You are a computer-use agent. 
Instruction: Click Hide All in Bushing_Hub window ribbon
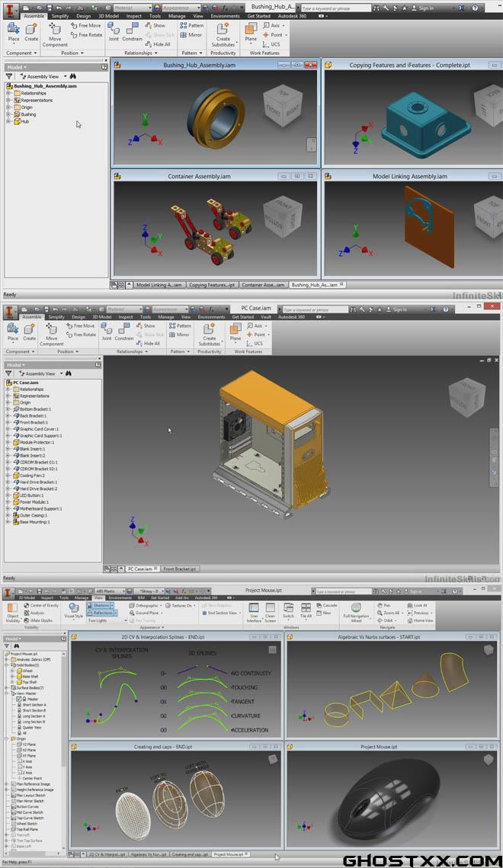click(158, 44)
